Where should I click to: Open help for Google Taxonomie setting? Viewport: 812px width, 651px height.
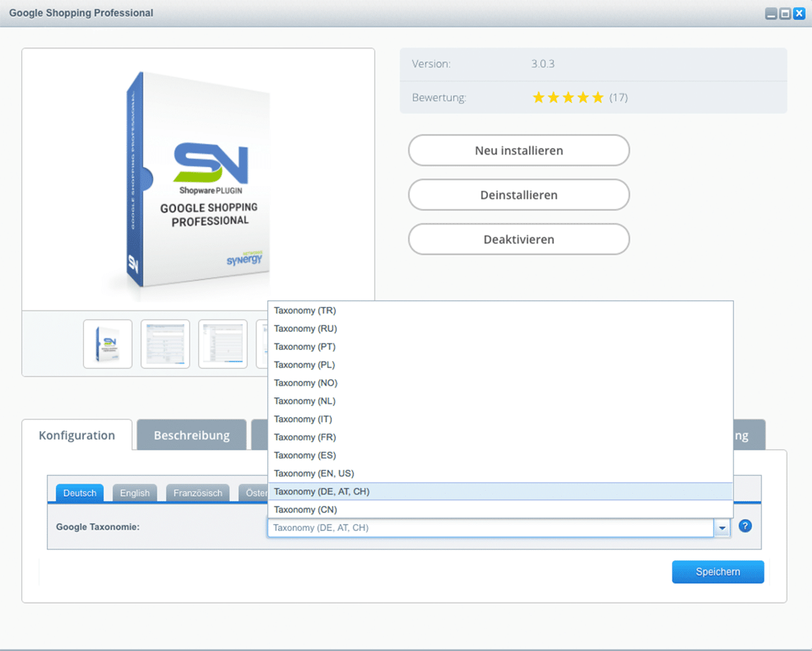(745, 526)
